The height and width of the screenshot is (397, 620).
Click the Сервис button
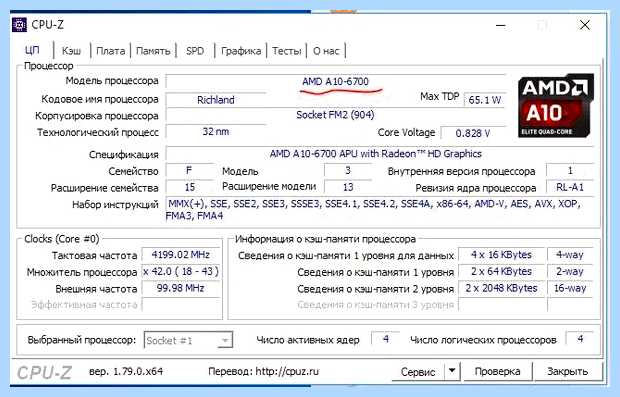click(418, 371)
